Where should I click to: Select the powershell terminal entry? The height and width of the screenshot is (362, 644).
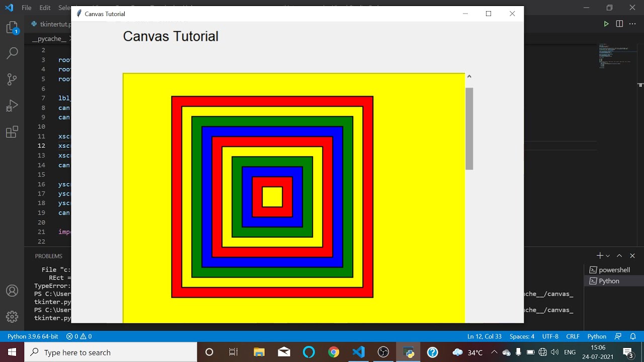pos(614,270)
